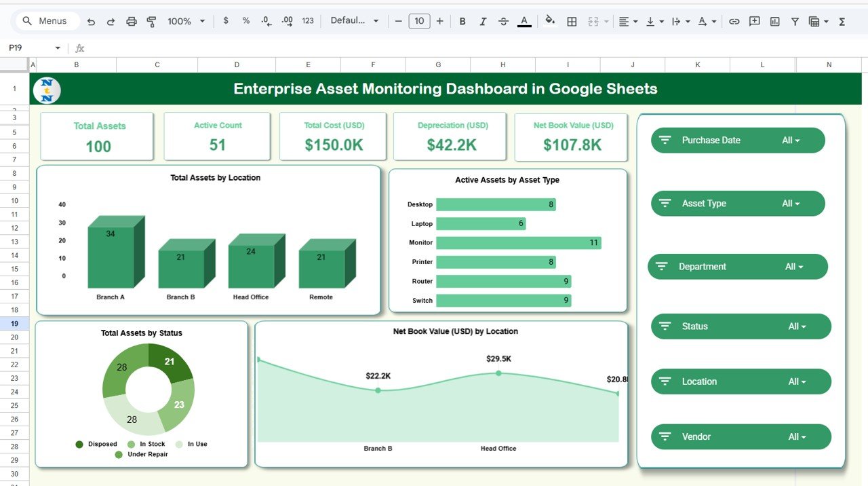This screenshot has width=868, height=486.
Task: Open the Department filter showing All
Action: [x=737, y=266]
